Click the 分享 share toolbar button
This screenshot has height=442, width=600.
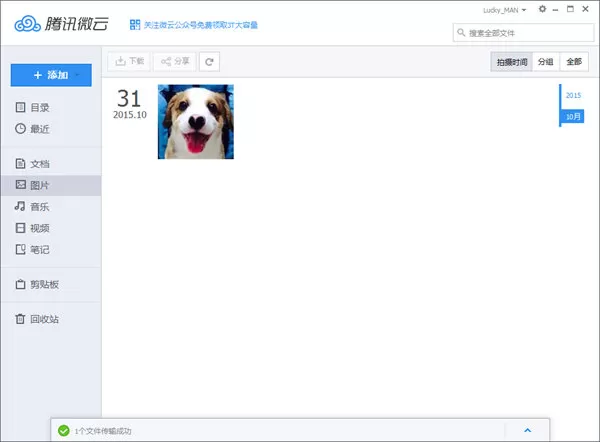click(x=174, y=62)
